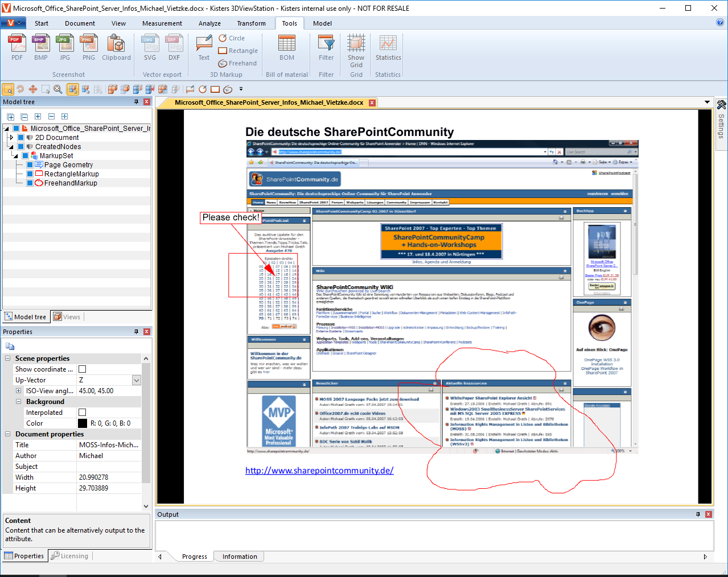Open the document tab list dropdown arrow
The width and height of the screenshot is (728, 577).
pos(707,102)
